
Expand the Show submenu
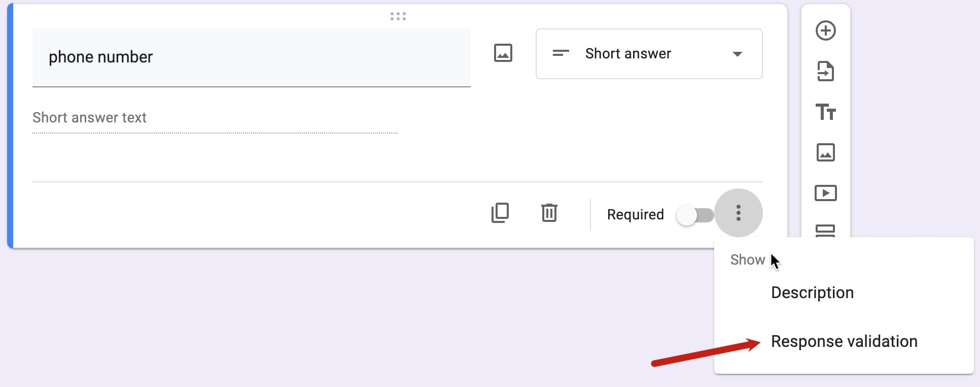click(x=747, y=260)
